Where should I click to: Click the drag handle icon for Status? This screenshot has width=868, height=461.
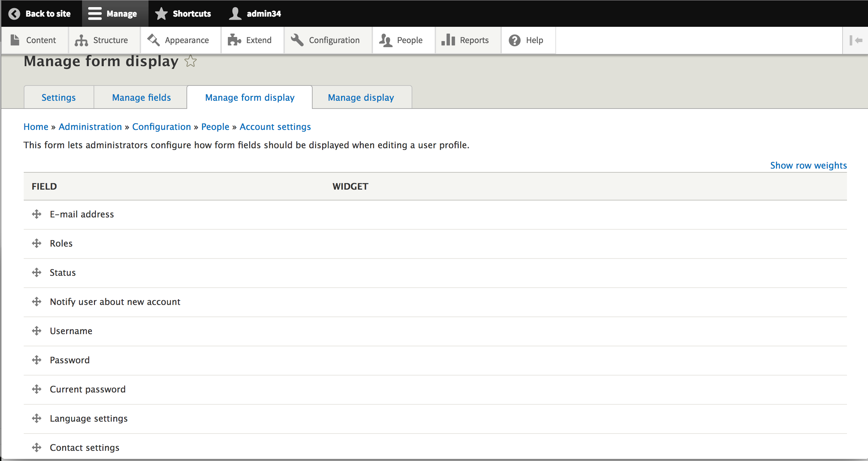click(x=36, y=272)
